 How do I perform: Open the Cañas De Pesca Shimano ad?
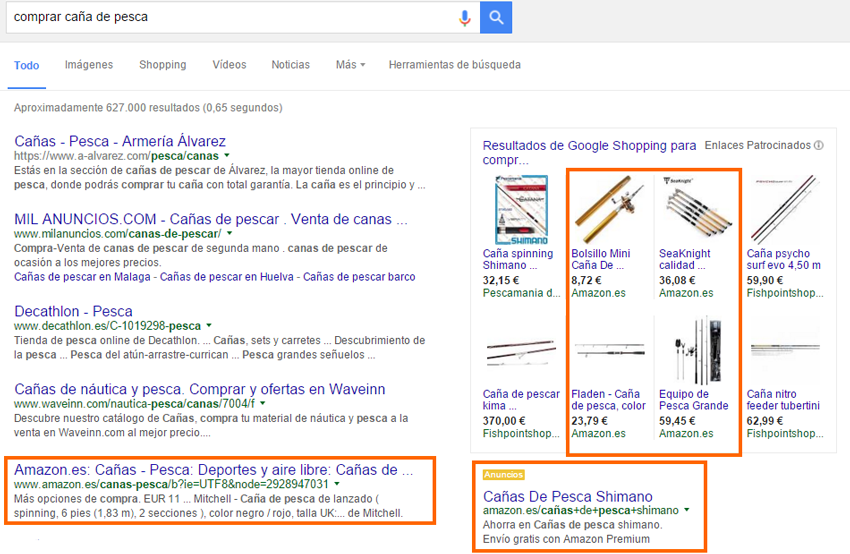568,497
